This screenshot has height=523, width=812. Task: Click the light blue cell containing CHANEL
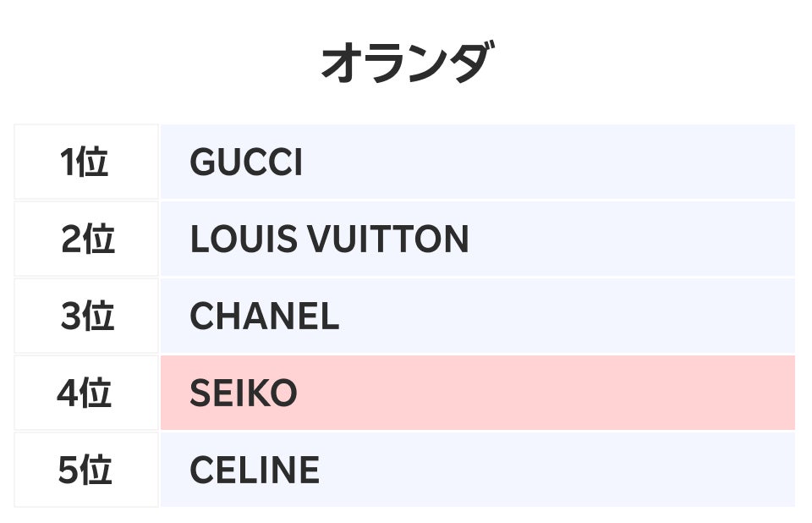[477, 317]
